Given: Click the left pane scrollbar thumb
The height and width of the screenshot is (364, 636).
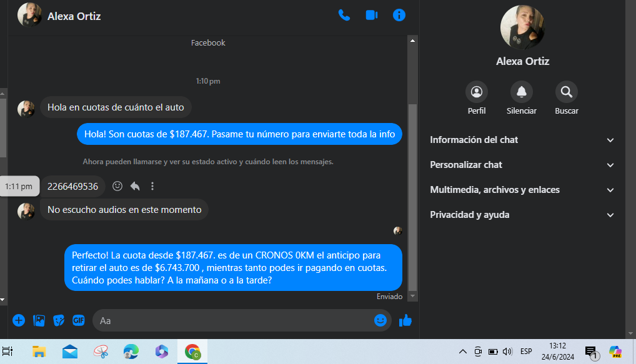Looking at the screenshot, I should point(2,127).
